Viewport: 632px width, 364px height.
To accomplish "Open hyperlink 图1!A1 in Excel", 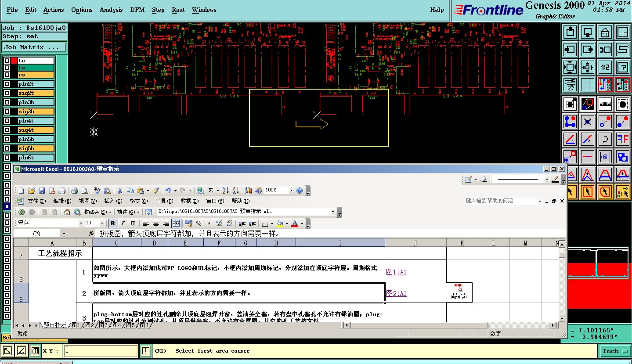I will 396,272.
